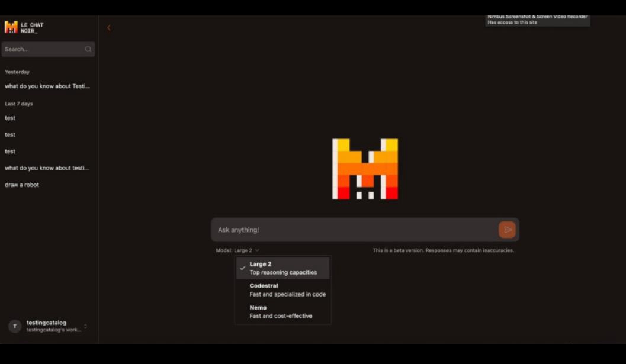The image size is (626, 364).
Task: Click the large Mistral logo in center
Action: coord(365,169)
